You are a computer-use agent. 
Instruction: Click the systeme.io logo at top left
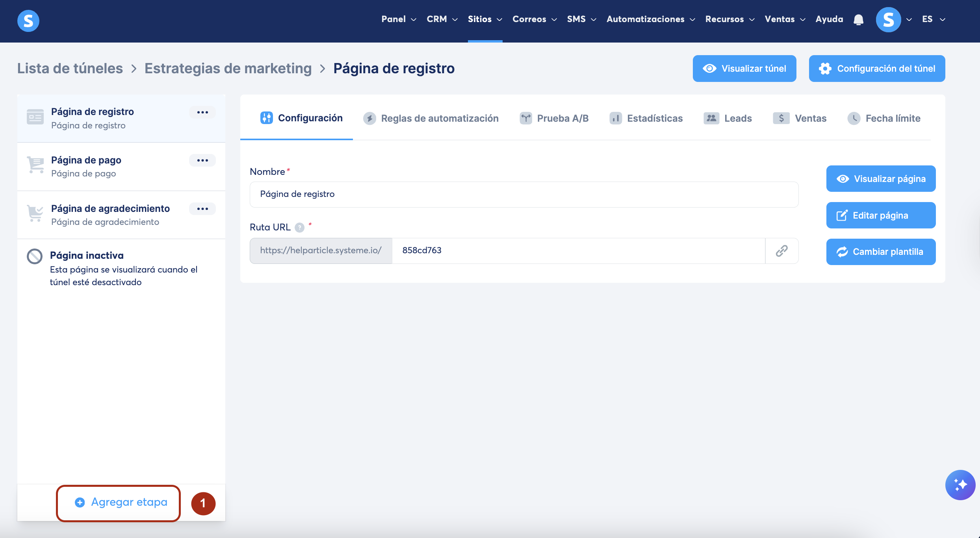28,20
